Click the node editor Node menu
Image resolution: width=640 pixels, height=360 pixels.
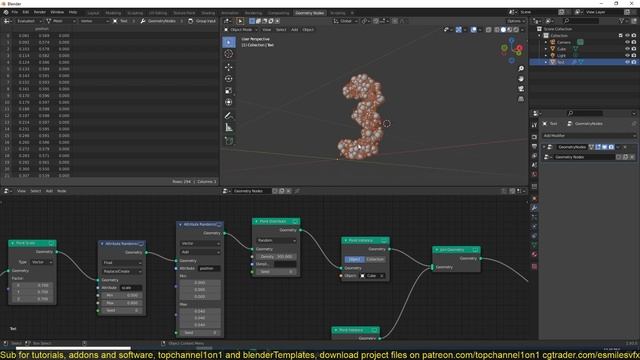62,191
